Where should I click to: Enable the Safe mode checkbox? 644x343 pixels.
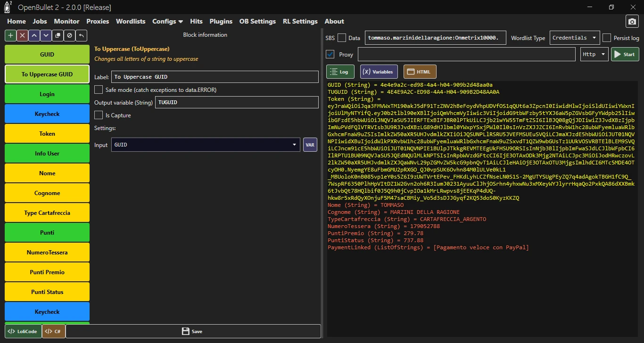(99, 90)
